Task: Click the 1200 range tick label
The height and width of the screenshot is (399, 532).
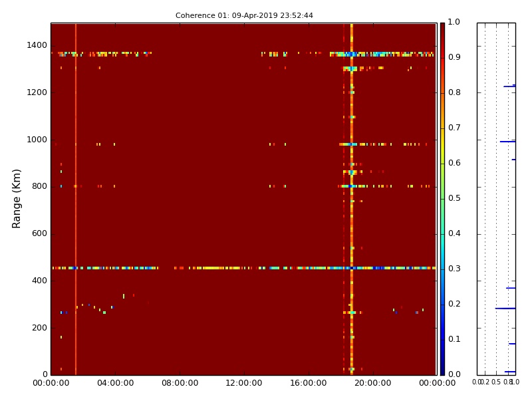Action: click(x=37, y=92)
